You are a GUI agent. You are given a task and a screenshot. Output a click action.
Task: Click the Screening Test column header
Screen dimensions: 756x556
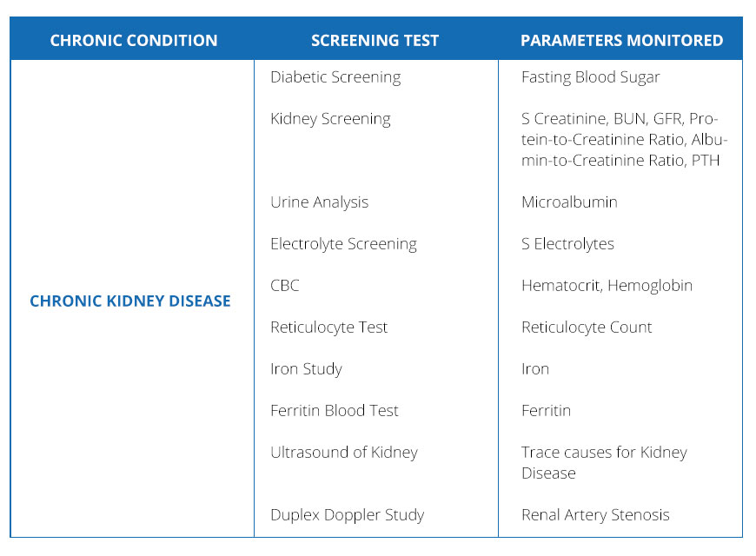375,40
